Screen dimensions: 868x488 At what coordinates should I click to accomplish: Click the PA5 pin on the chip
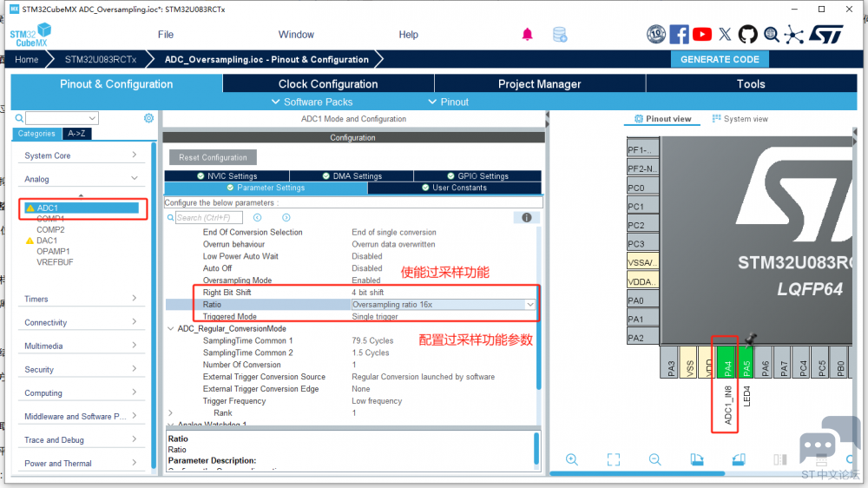[x=746, y=363]
